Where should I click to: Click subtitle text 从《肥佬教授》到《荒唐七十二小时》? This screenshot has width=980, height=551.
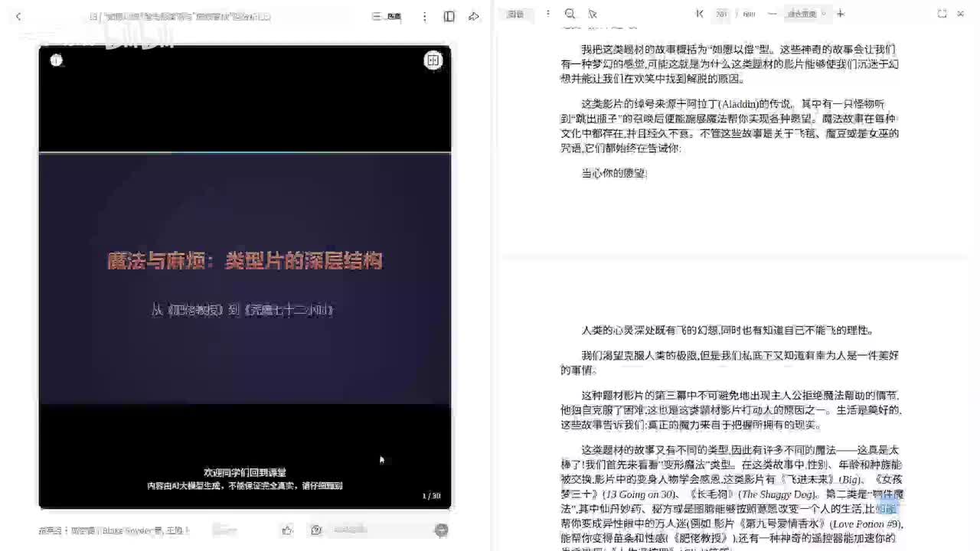[243, 310]
